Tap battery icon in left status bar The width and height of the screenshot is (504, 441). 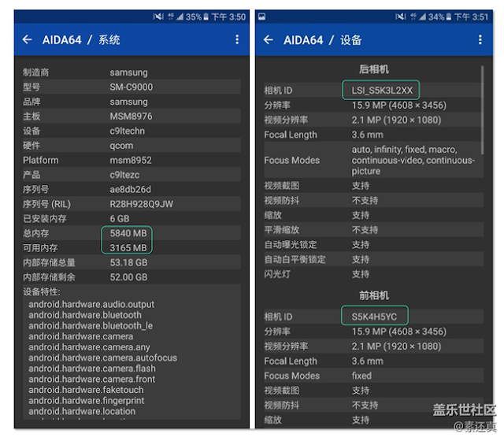point(206,17)
